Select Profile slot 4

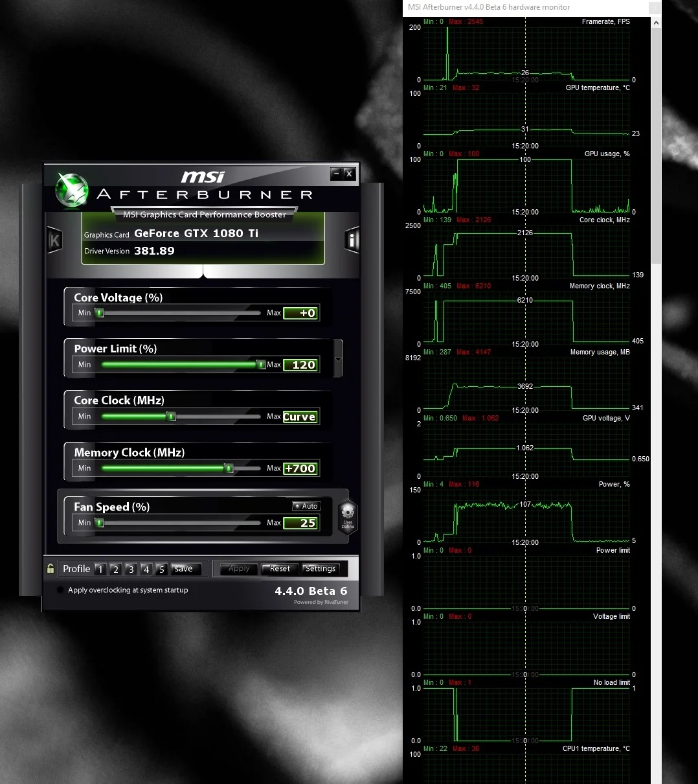point(146,569)
